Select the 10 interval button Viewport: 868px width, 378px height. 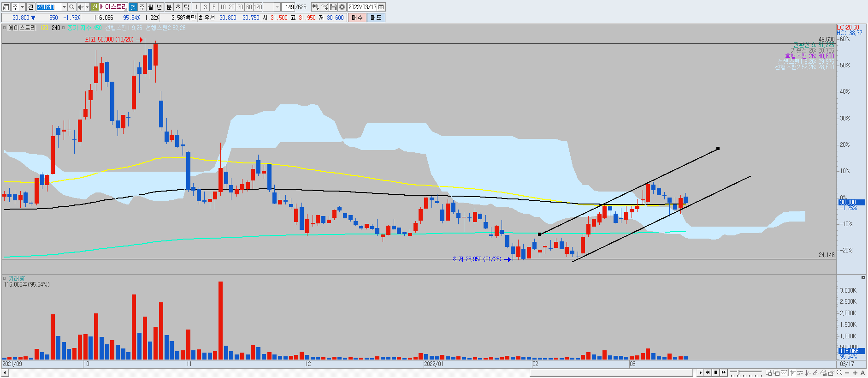pyautogui.click(x=223, y=7)
